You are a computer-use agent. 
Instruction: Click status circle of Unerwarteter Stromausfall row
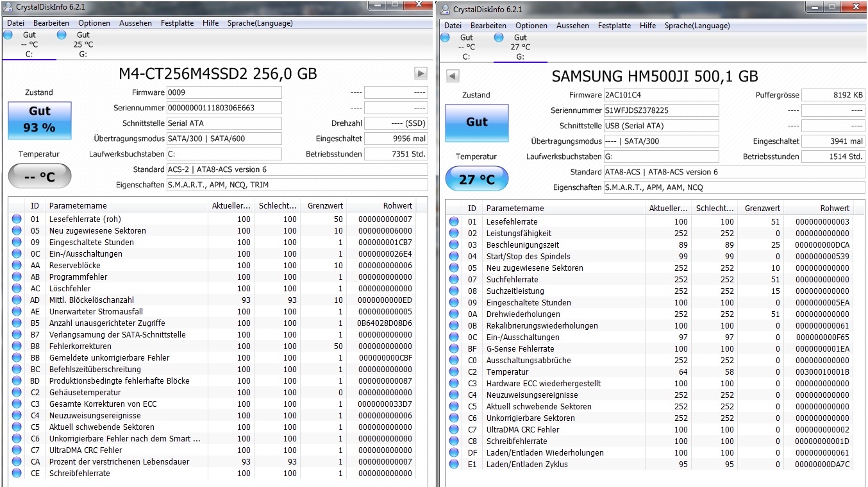[17, 312]
